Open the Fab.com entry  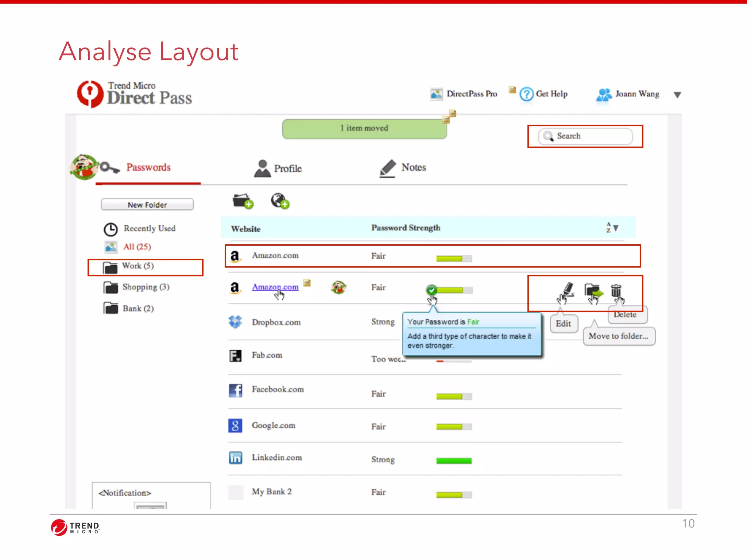coord(267,355)
